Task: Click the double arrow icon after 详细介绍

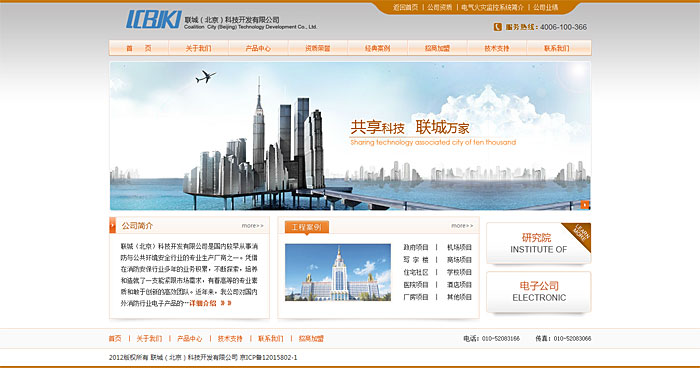Action: pyautogui.click(x=226, y=303)
